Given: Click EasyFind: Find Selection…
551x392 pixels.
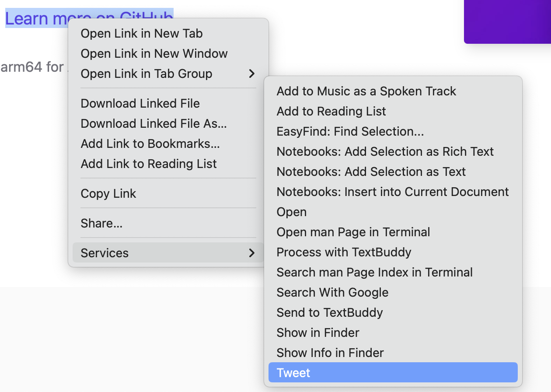Looking at the screenshot, I should coord(350,131).
